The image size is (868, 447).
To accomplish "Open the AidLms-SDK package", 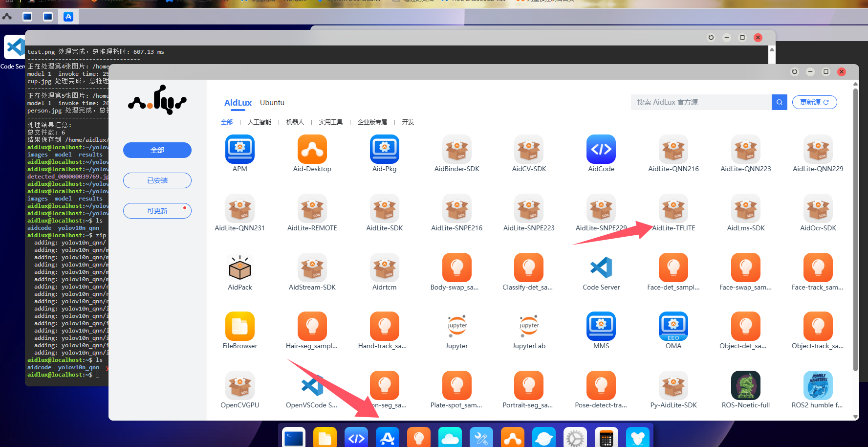I will coord(746,208).
